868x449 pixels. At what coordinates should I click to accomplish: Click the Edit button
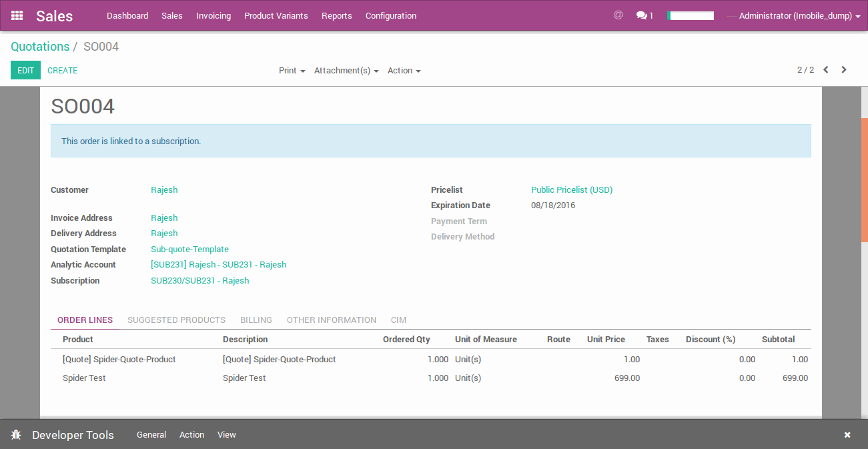click(x=25, y=70)
